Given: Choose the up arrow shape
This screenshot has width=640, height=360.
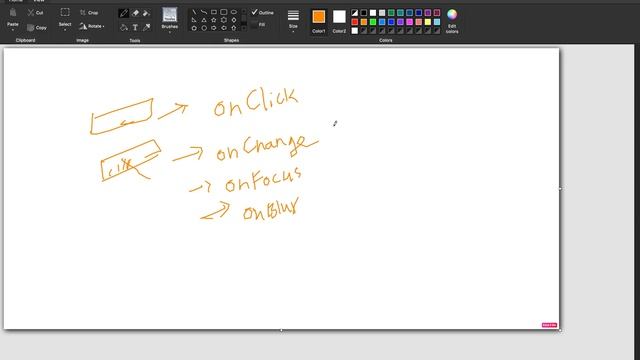Looking at the screenshot, I should tap(233, 28).
